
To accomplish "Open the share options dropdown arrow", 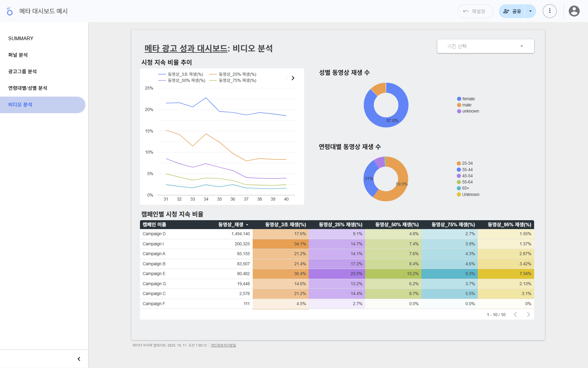I will pyautogui.click(x=530, y=11).
